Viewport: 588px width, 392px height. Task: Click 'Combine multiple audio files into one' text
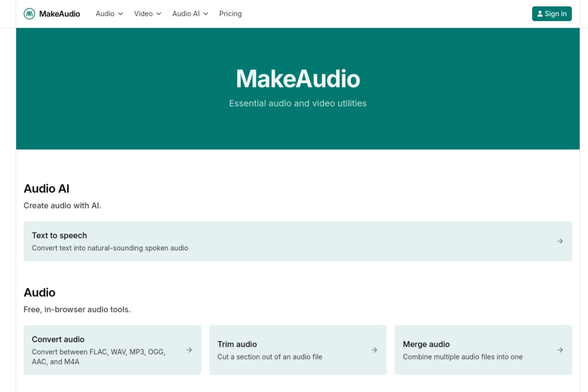tap(463, 357)
